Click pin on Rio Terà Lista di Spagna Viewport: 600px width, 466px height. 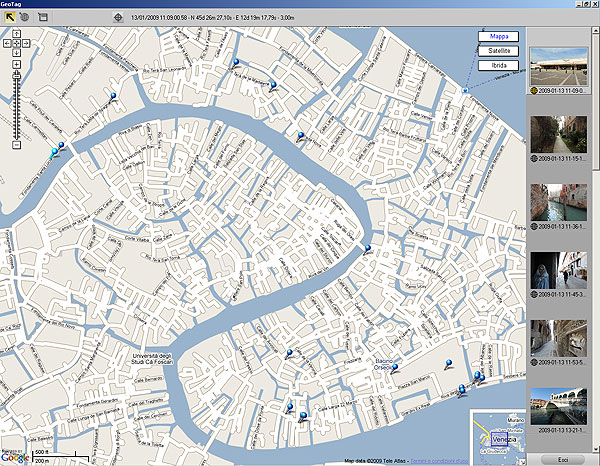point(113,96)
